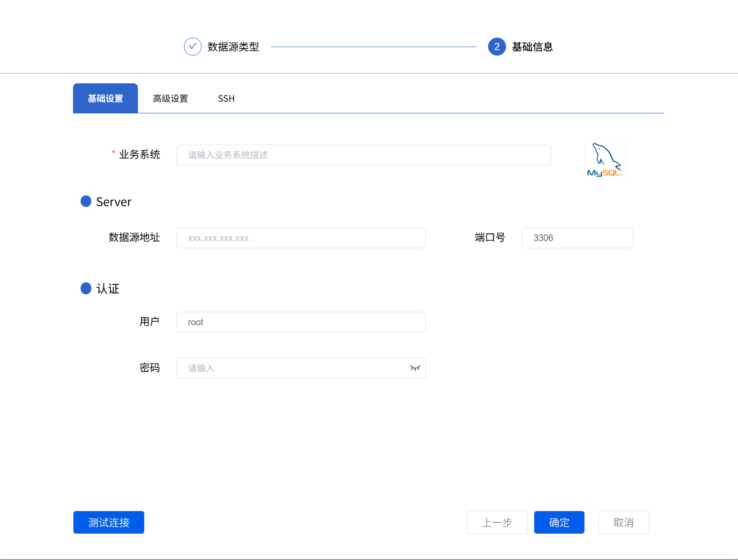Open the 高级设置 tab

tap(170, 99)
